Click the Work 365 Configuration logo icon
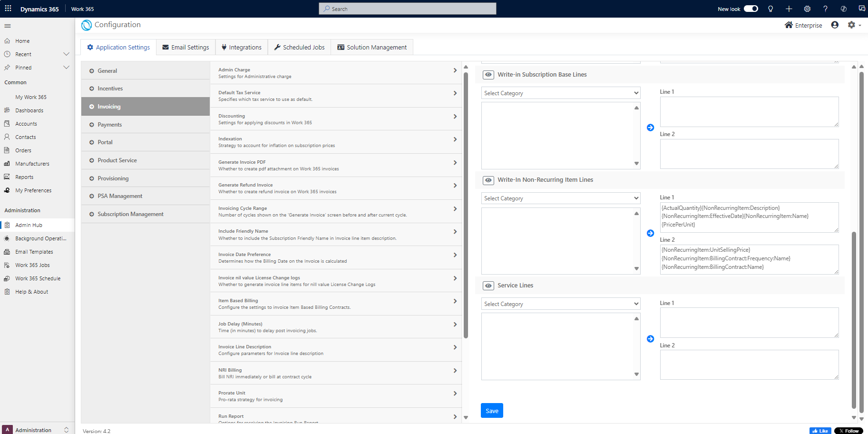The height and width of the screenshot is (434, 868). pos(87,25)
